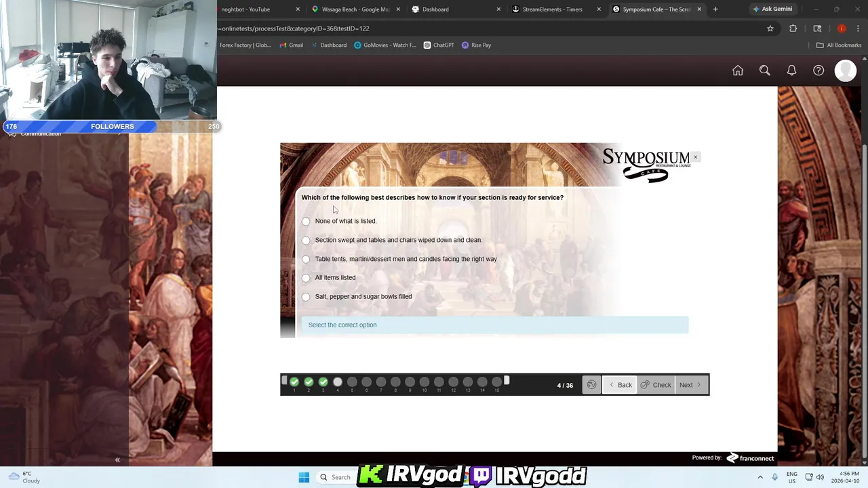Open the Dashboard bookmark
This screenshot has width=868, height=488.
pyautogui.click(x=329, y=45)
